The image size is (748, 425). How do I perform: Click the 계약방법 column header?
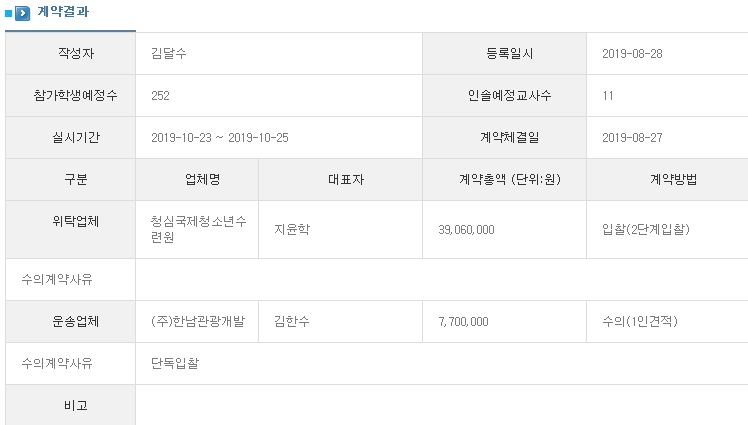point(666,180)
